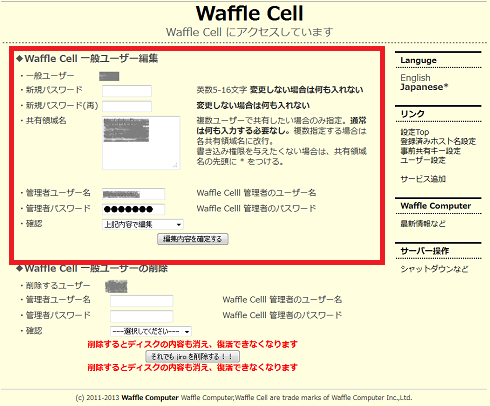490x406 pixels.
Task: Click the 削除するユーザー label
Action: (58, 286)
